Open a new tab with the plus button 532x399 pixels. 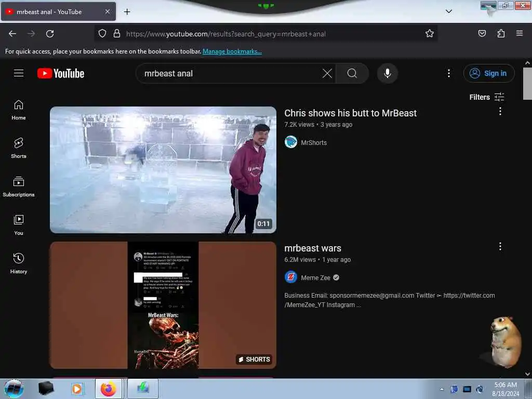[x=127, y=11]
